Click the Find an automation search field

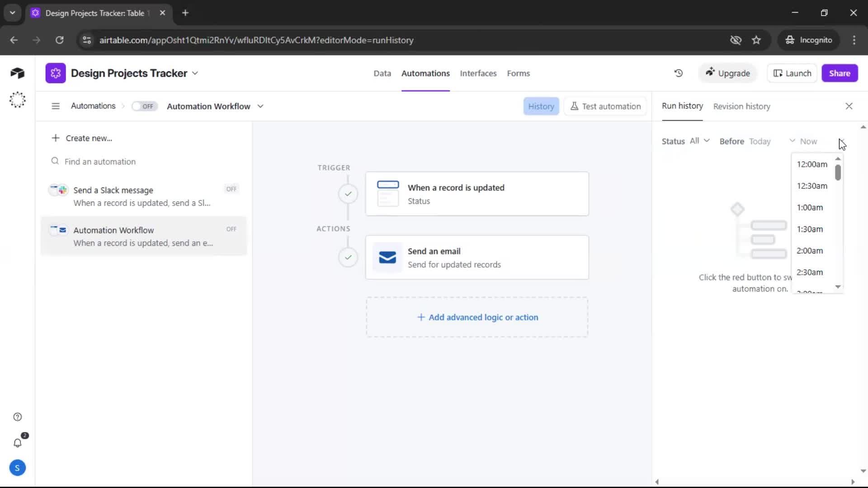[x=144, y=161]
